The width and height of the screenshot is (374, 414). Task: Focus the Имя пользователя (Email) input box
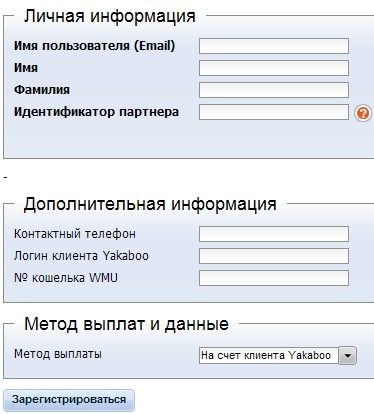pos(274,46)
